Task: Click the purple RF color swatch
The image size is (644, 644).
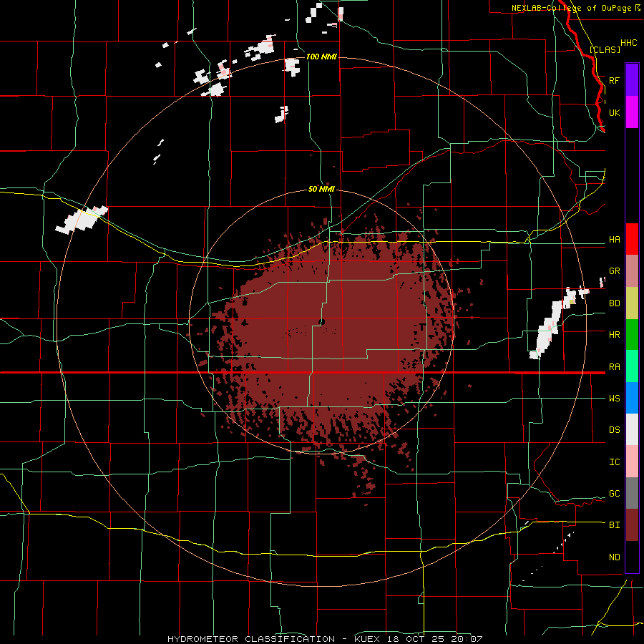Action: pyautogui.click(x=632, y=80)
